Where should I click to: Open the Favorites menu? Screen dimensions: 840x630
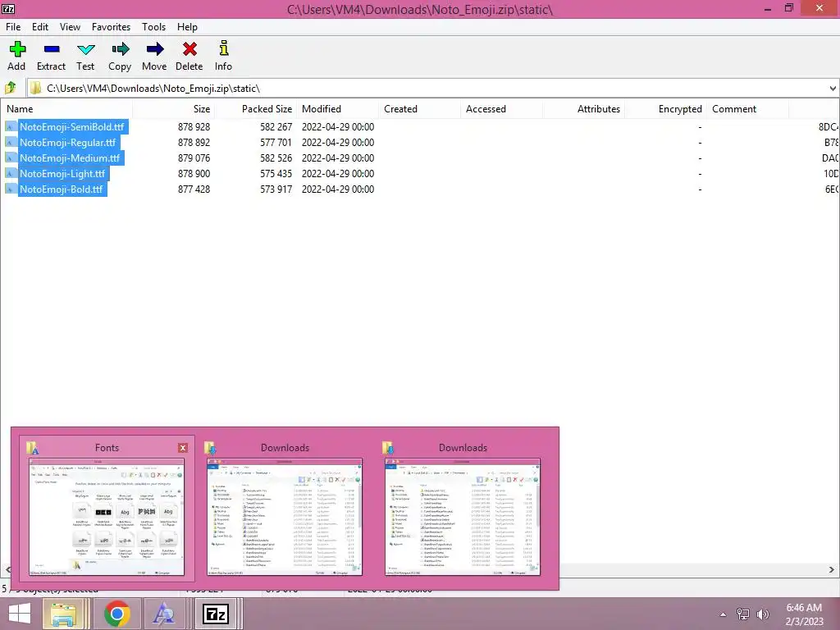pos(111,27)
